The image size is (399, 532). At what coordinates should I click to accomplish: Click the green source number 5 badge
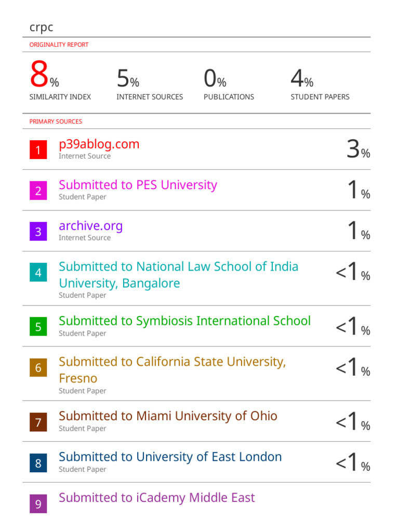38,327
